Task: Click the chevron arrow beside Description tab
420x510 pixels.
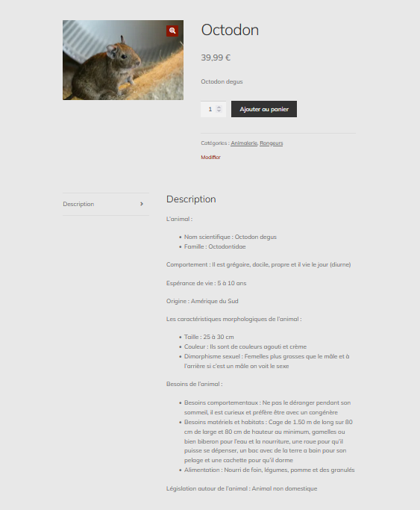Action: click(x=142, y=204)
